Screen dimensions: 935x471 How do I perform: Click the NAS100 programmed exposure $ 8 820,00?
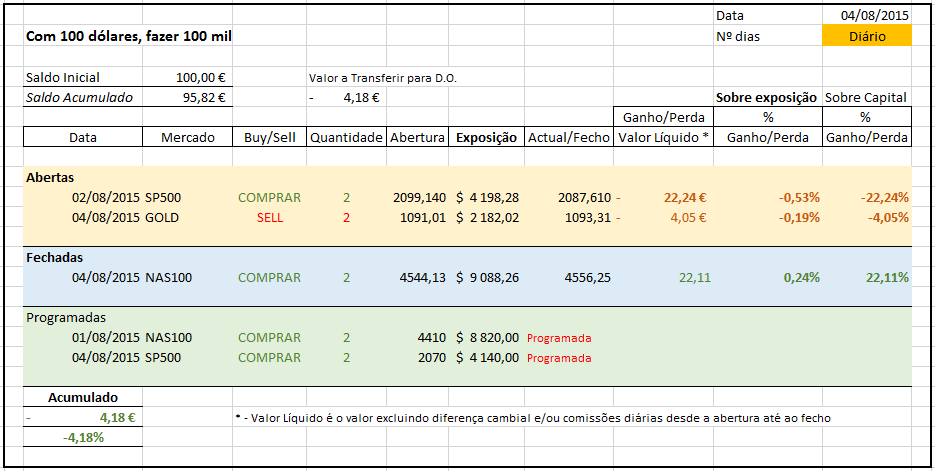(487, 337)
